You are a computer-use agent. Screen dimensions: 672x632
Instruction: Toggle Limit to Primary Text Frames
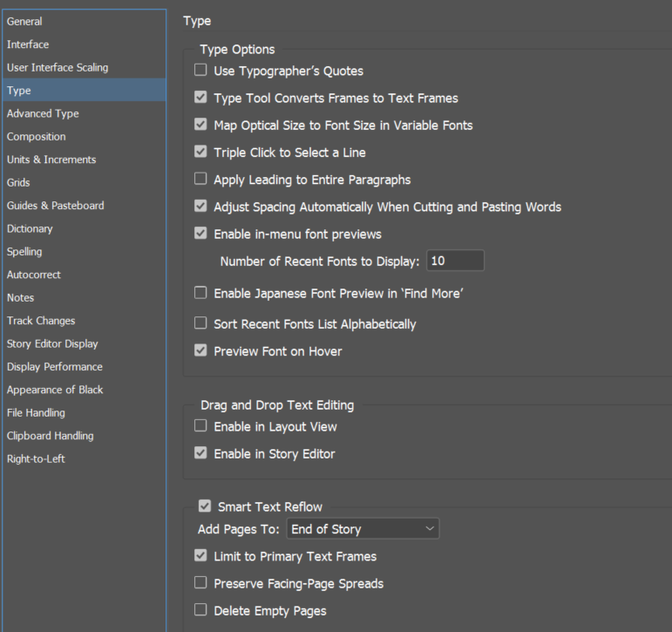pos(201,556)
